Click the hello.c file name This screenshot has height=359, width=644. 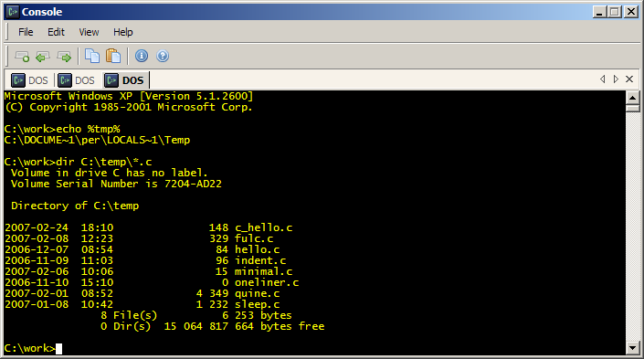257,249
